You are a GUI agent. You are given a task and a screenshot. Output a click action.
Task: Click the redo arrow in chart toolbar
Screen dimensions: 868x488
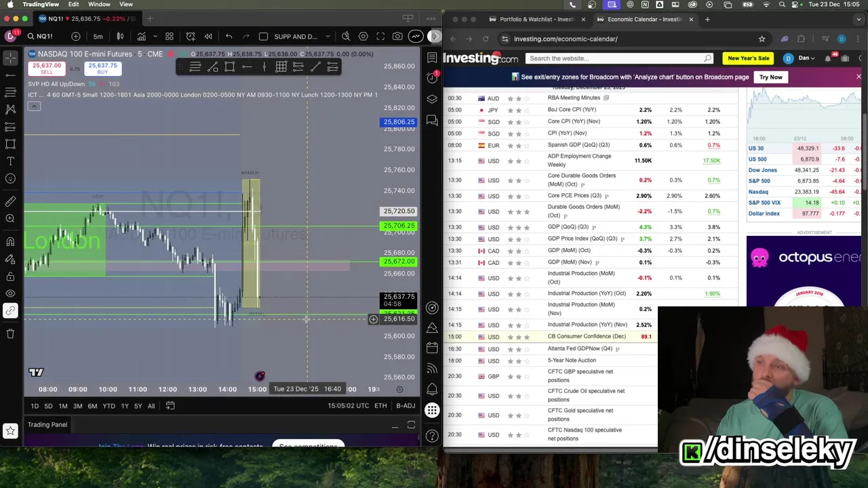point(247,36)
